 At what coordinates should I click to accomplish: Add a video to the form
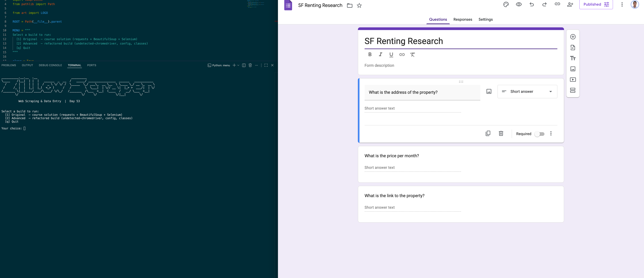pos(573,80)
